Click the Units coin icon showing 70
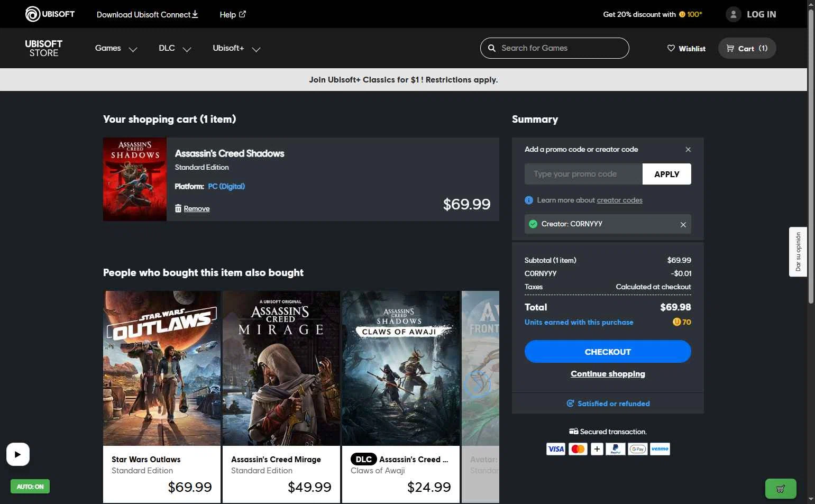The width and height of the screenshot is (815, 504). [676, 322]
